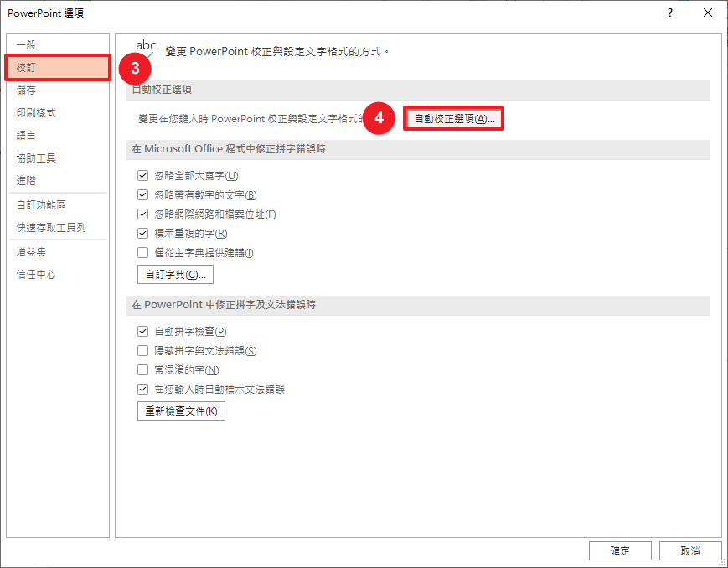The image size is (728, 568).
Task: Uncheck 忽略網際網路和檔案位址 option
Action: pos(142,214)
